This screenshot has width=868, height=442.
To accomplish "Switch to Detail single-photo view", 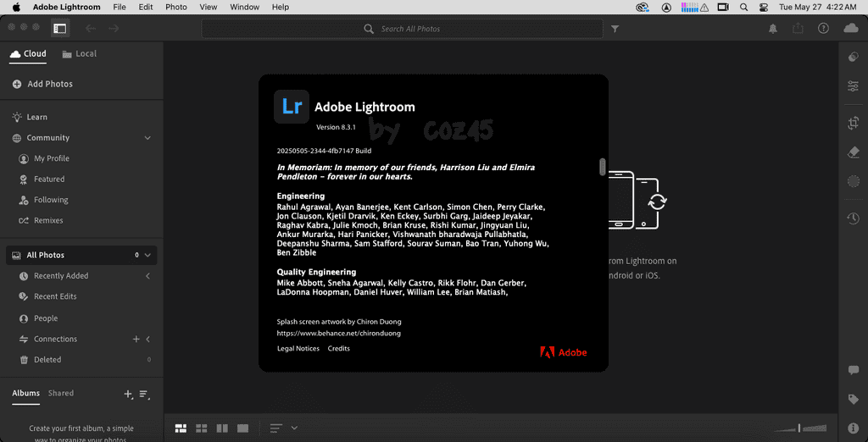I will [x=242, y=428].
